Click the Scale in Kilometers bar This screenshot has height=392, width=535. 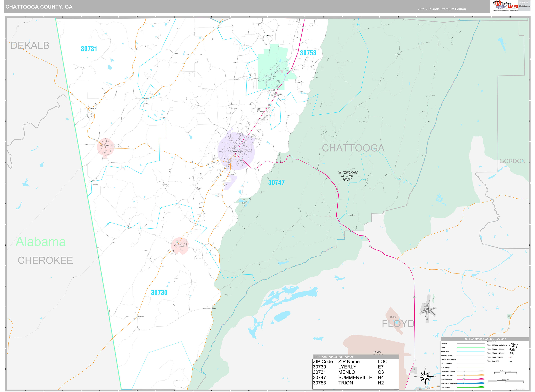(x=506, y=373)
